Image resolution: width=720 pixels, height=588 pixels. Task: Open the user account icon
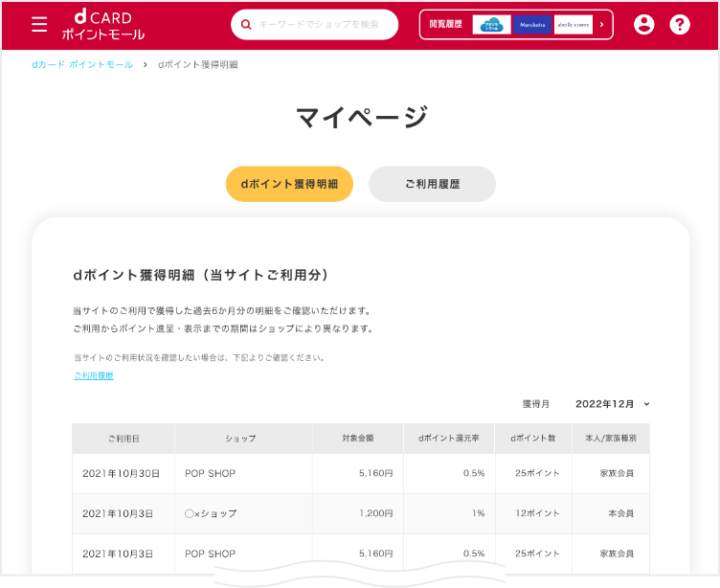coord(644,25)
